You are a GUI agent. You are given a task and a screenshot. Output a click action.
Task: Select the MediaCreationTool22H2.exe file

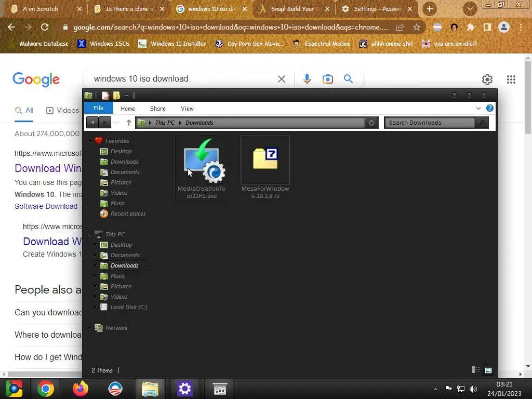point(202,168)
